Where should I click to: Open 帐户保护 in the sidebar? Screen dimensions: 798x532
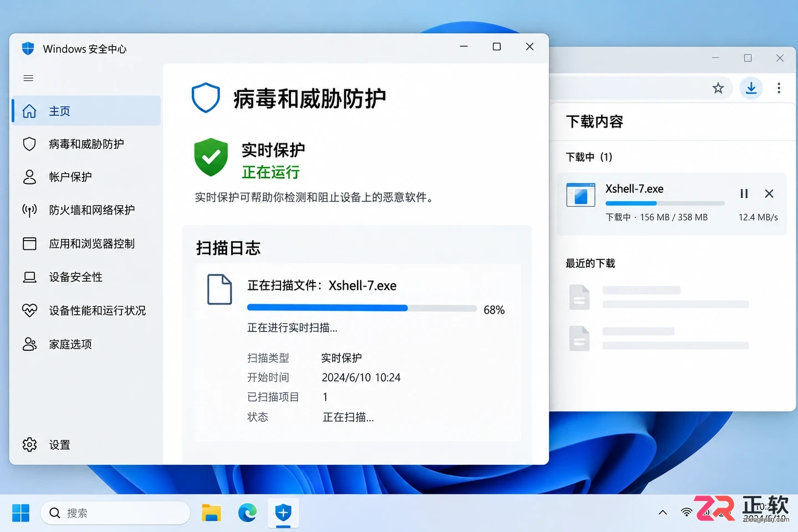[x=86, y=177]
